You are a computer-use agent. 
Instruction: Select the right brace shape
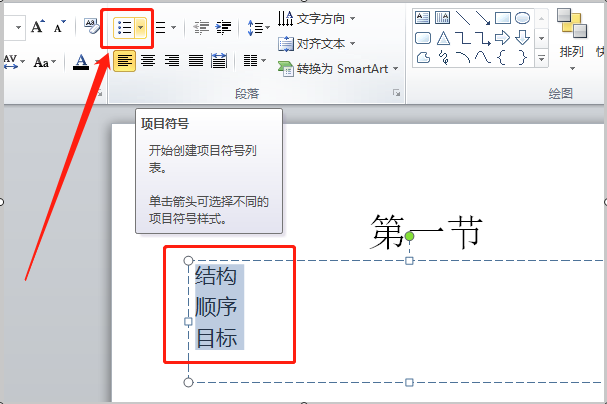point(523,58)
